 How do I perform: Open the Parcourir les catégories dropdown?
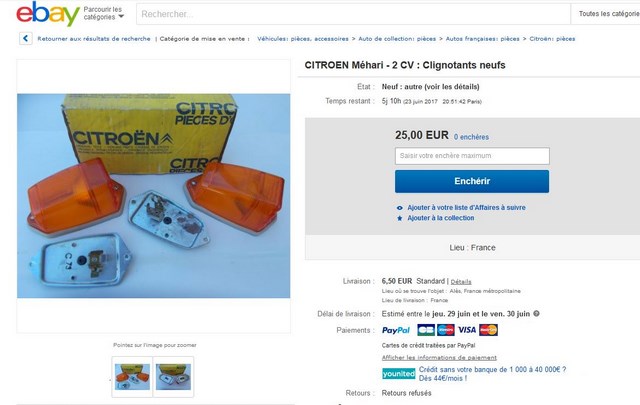point(104,13)
